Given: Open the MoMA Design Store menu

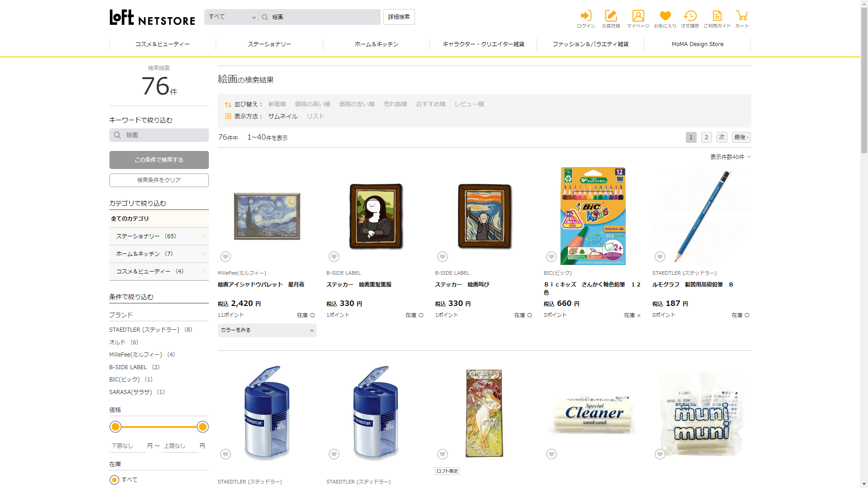Looking at the screenshot, I should point(697,44).
